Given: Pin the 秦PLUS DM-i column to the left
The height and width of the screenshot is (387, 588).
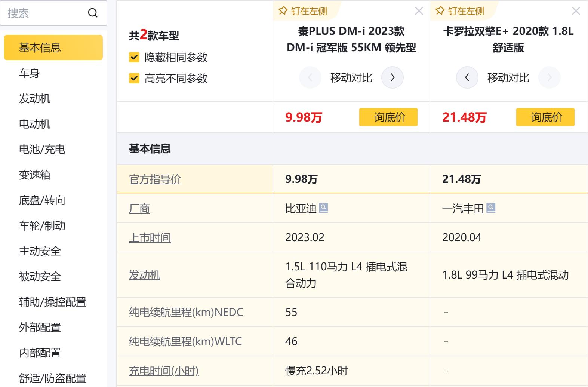Looking at the screenshot, I should click(x=303, y=11).
